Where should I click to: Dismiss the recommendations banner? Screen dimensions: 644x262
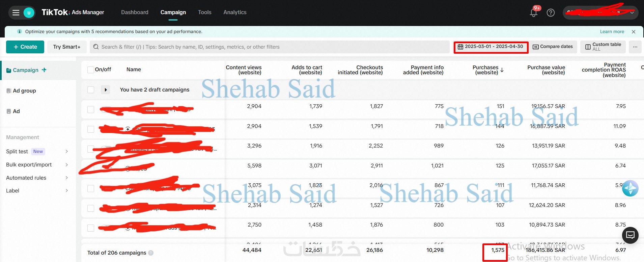click(634, 32)
